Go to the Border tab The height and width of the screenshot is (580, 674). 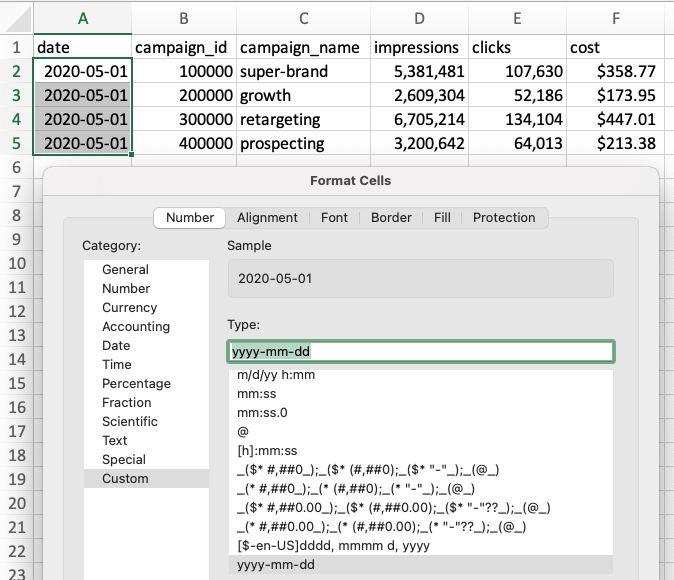coord(391,218)
